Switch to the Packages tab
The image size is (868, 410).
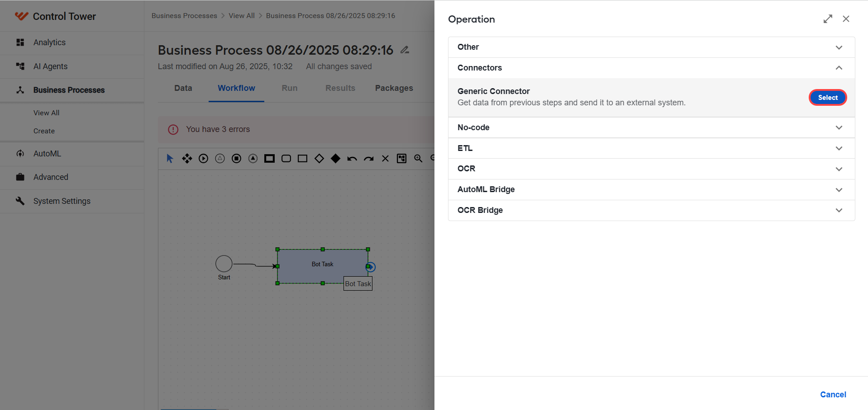(x=394, y=88)
